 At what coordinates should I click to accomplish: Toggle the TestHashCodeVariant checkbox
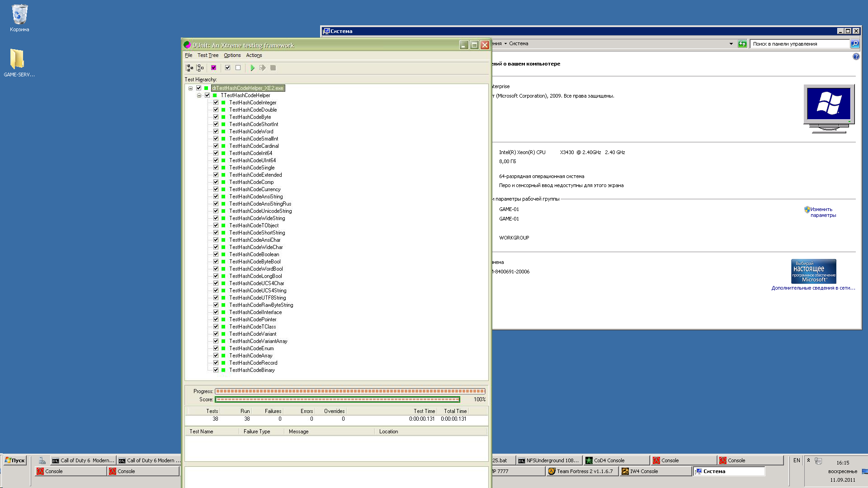click(x=216, y=334)
